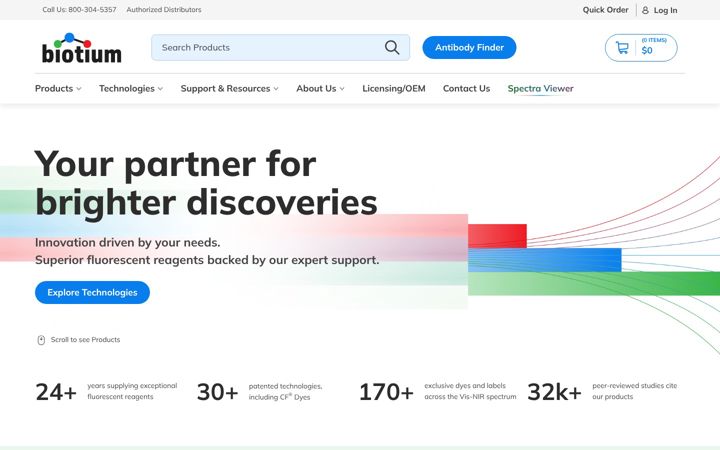Expand the About Us chevron
This screenshot has width=720, height=450.
point(342,89)
